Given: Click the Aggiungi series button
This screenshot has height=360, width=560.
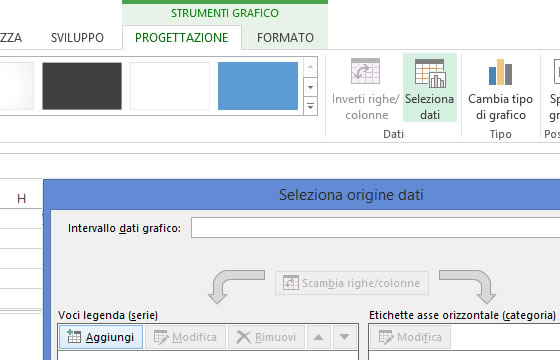Looking at the screenshot, I should point(101,337).
